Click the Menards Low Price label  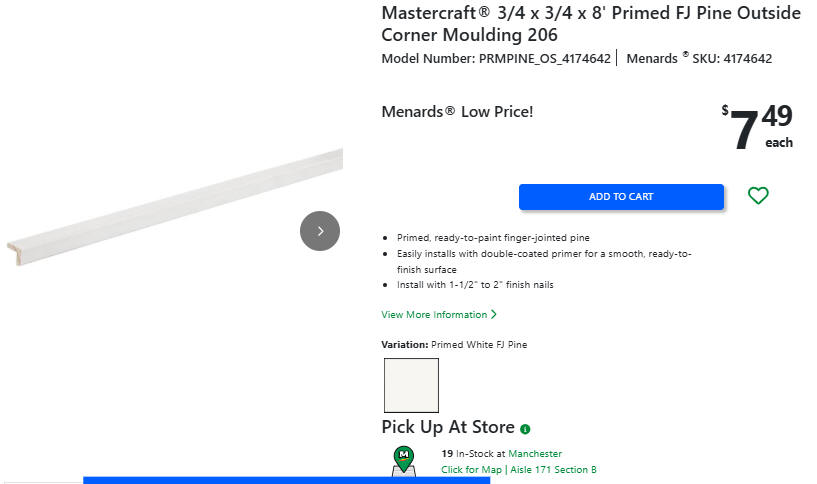tap(457, 112)
